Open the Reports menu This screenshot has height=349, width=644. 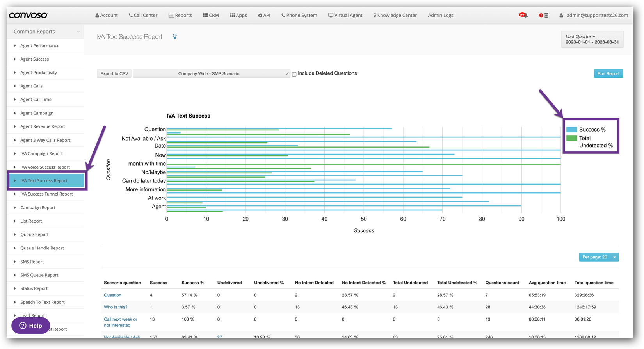180,16
